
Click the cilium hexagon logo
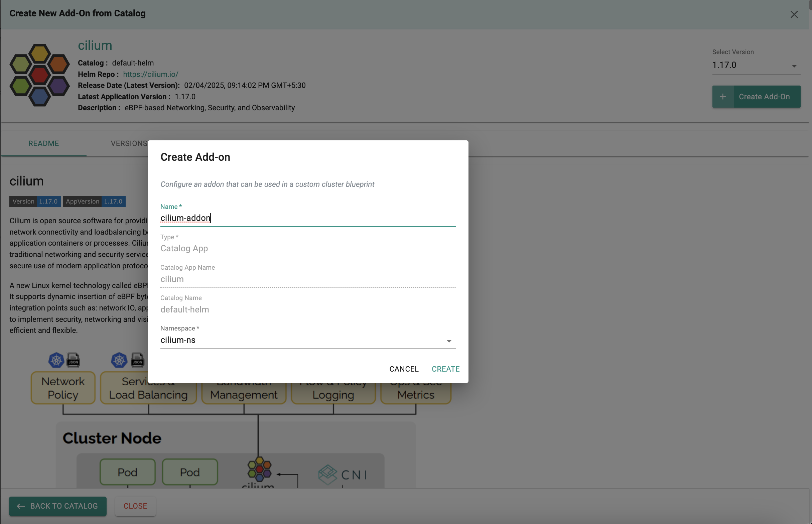coord(39,75)
